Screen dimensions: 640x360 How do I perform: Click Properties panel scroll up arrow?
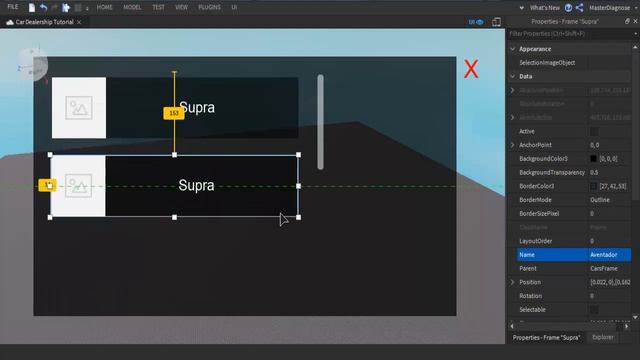tap(636, 48)
